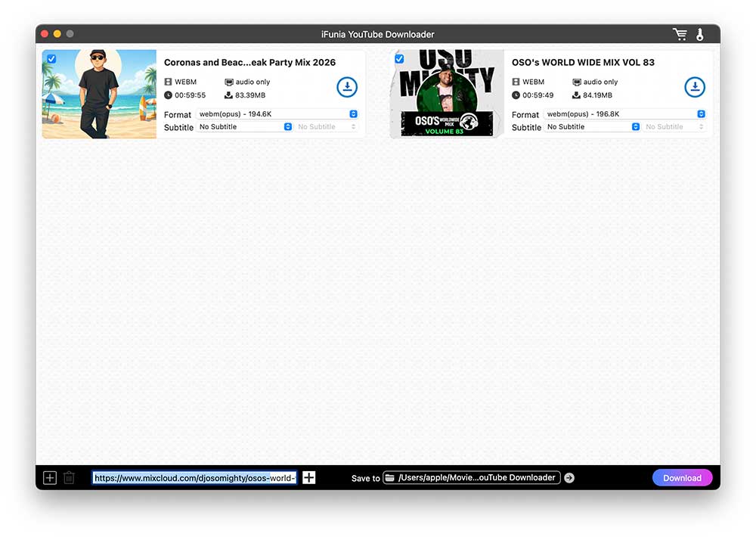Click the trash delete icon

[69, 477]
